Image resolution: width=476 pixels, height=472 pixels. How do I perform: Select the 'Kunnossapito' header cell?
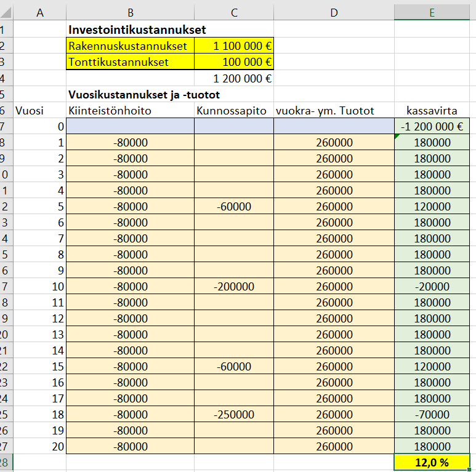click(234, 110)
